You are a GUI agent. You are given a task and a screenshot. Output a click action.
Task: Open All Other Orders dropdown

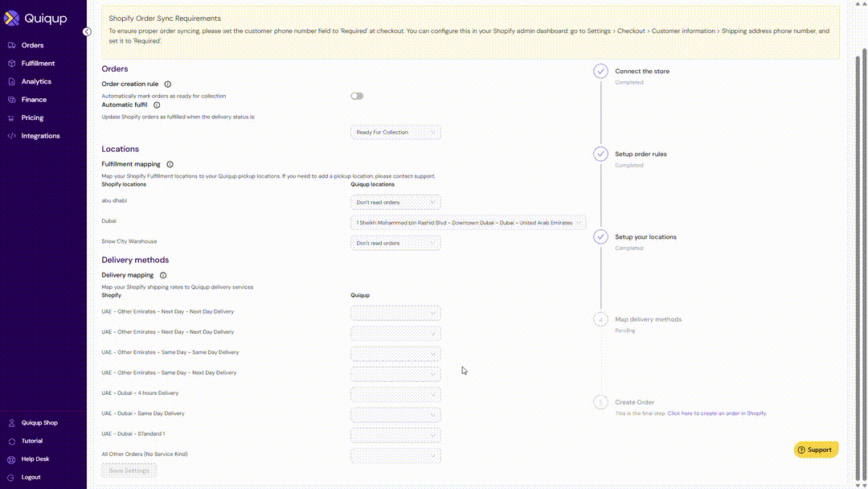tap(395, 456)
